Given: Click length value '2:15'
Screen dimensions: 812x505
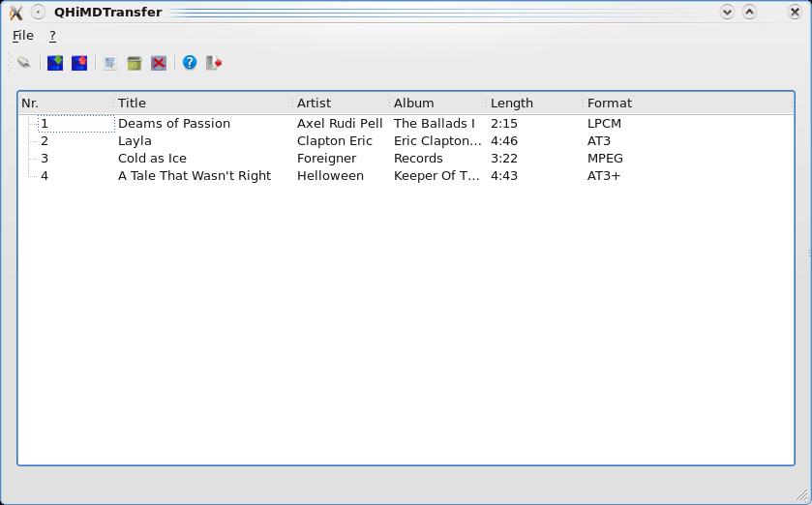Looking at the screenshot, I should coord(504,124).
